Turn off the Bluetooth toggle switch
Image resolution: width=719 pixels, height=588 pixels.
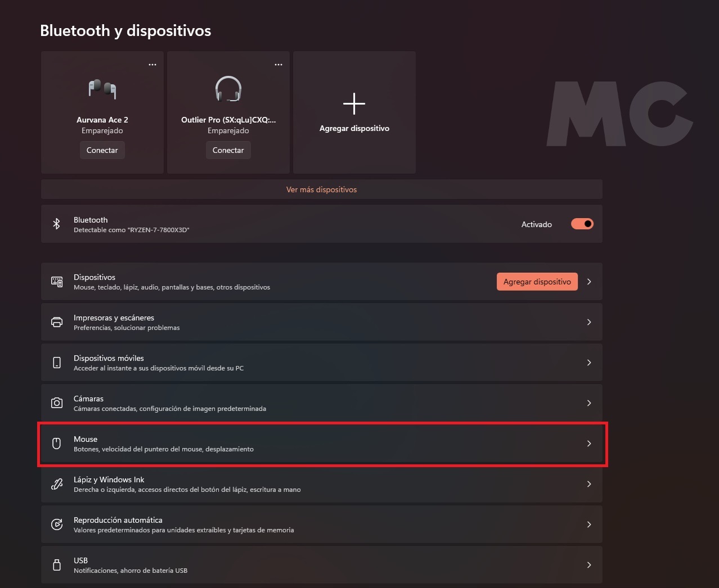point(582,224)
